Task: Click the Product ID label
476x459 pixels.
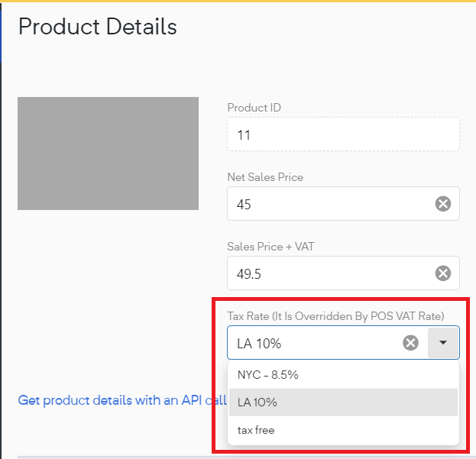Action: point(254,108)
